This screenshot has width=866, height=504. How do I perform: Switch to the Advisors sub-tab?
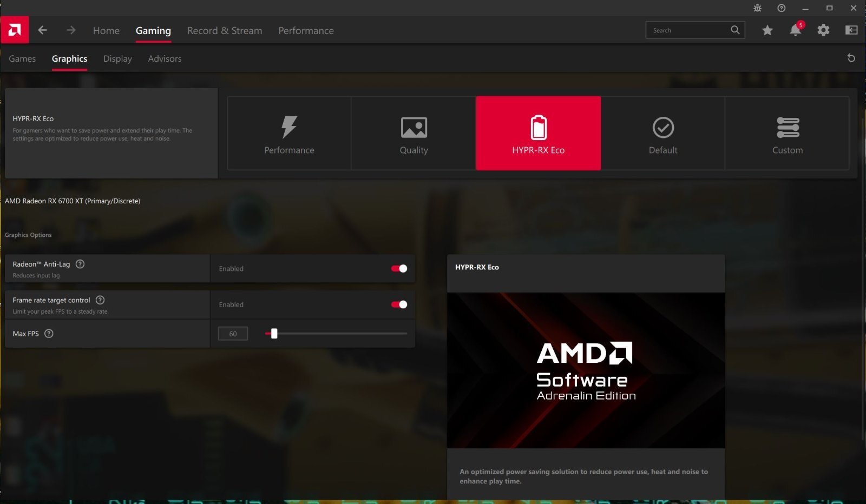(165, 58)
